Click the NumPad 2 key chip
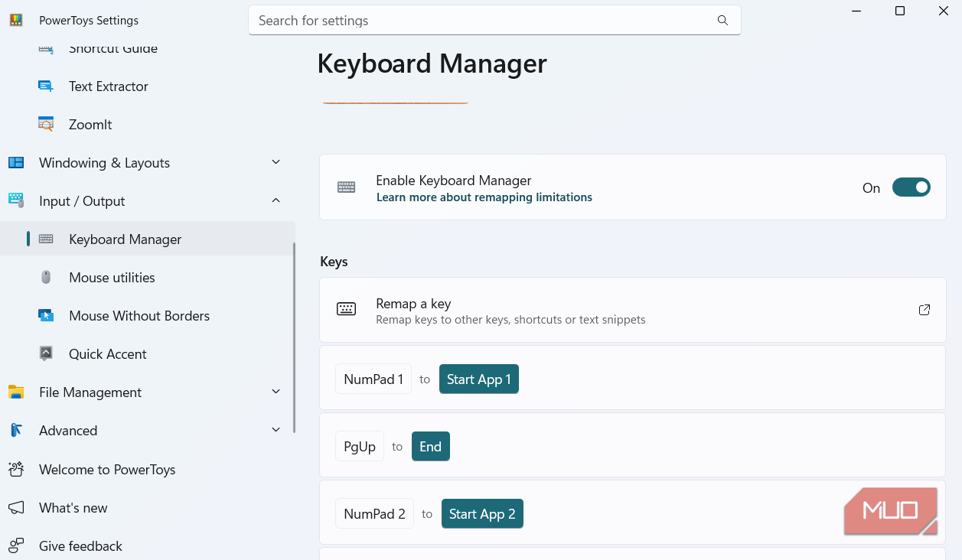 (x=375, y=513)
